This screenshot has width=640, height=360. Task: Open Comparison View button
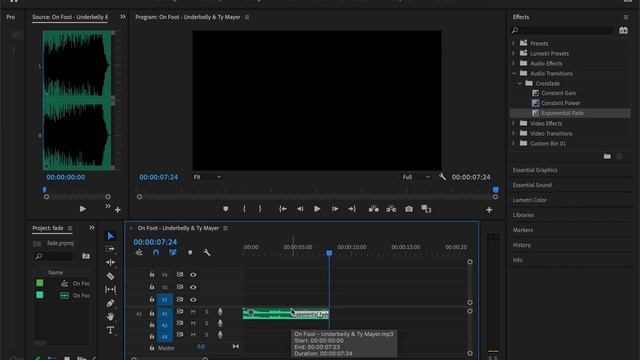426,209
